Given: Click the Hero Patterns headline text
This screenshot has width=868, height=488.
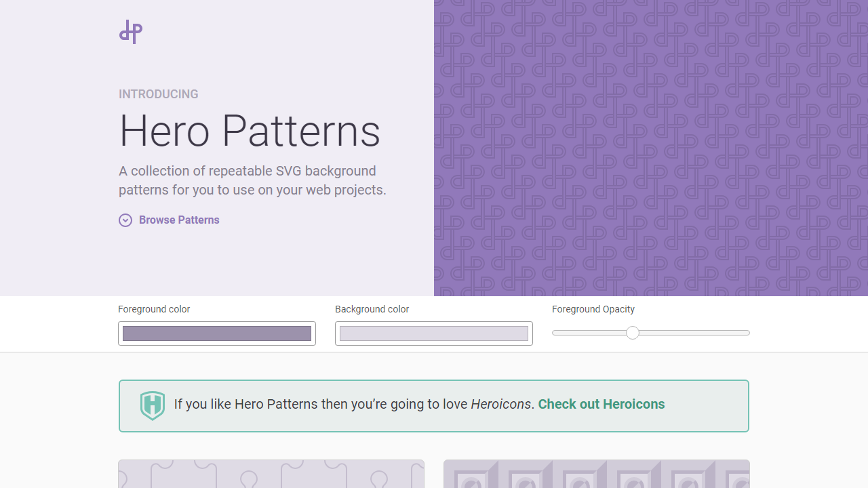Looking at the screenshot, I should pyautogui.click(x=250, y=131).
